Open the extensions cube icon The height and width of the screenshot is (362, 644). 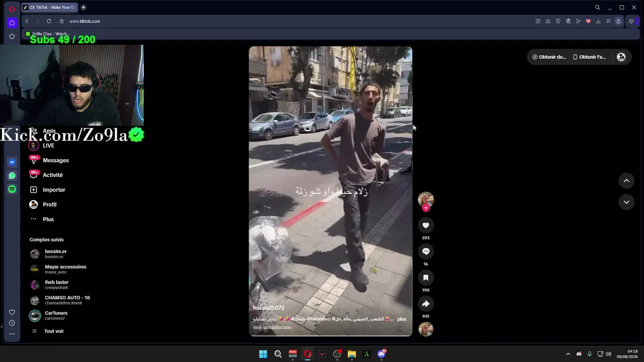coord(631,21)
